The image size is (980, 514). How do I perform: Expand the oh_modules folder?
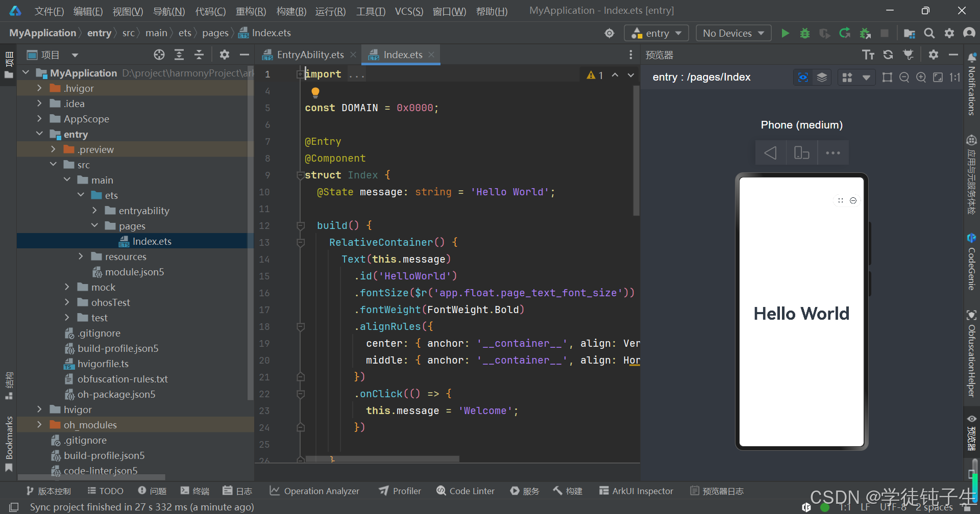pos(39,425)
